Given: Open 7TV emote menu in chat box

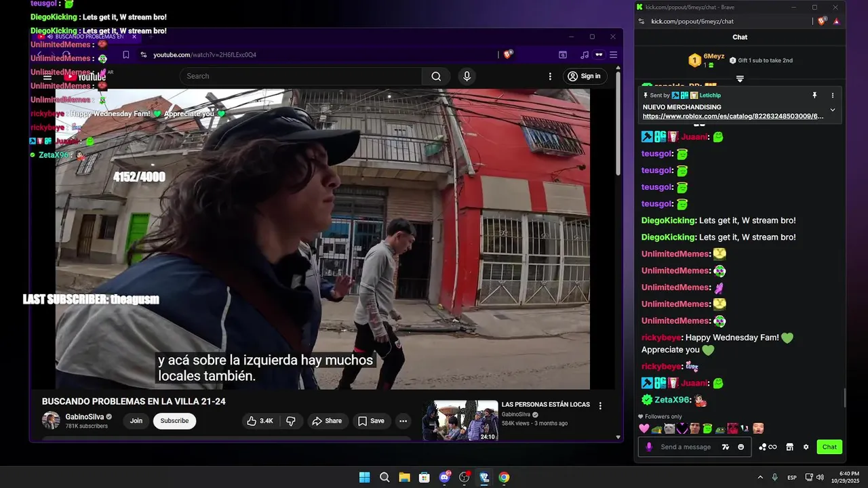Looking at the screenshot, I should (726, 447).
